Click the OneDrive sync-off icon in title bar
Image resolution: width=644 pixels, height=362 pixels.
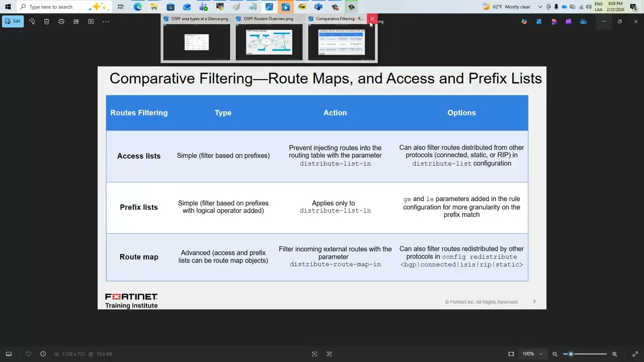(584, 22)
